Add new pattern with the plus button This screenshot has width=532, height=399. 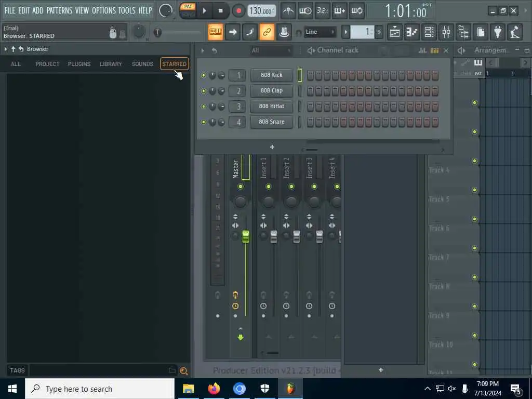click(x=379, y=32)
